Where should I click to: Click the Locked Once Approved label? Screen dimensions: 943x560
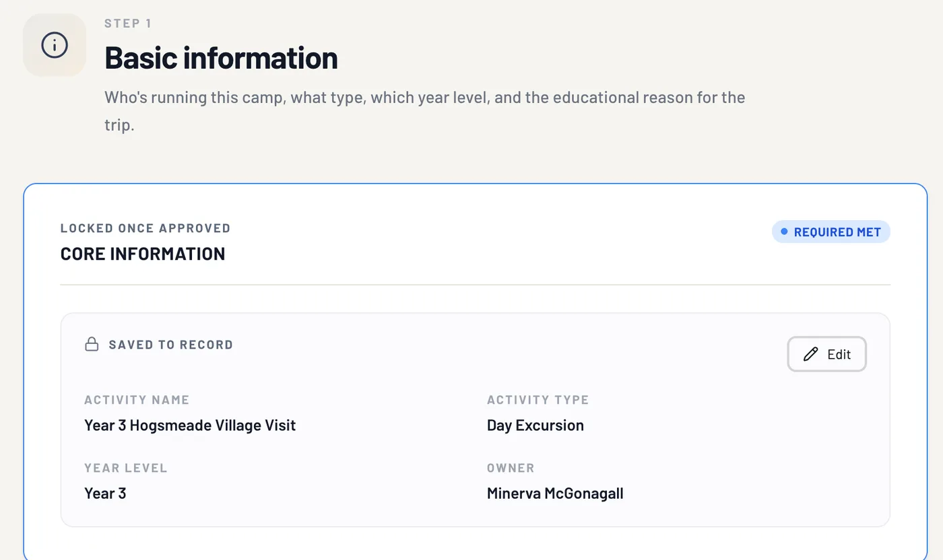pyautogui.click(x=145, y=228)
